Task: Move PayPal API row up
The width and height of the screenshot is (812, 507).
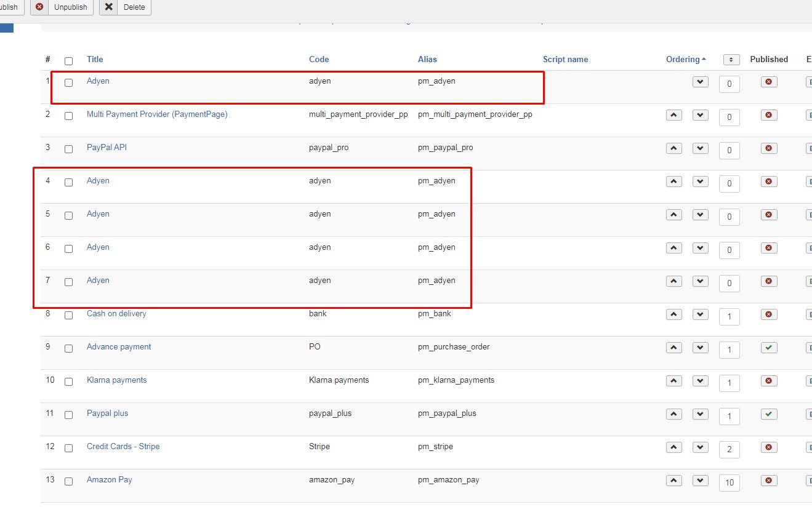Action: click(x=674, y=148)
